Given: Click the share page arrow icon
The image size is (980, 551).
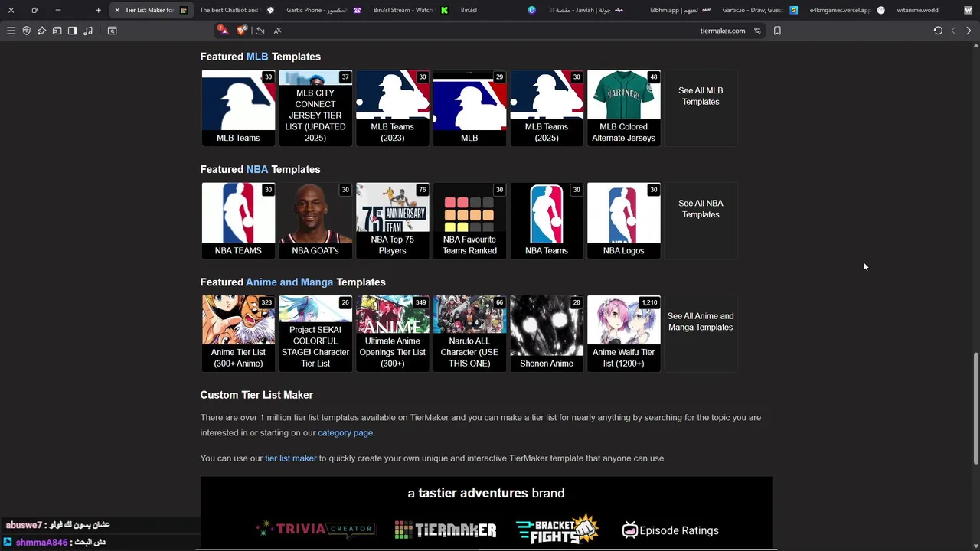Looking at the screenshot, I should click(x=260, y=31).
